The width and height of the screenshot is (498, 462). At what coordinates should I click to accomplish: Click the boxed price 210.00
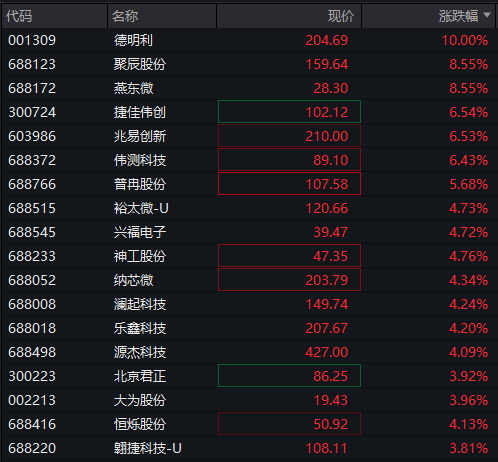pos(289,136)
